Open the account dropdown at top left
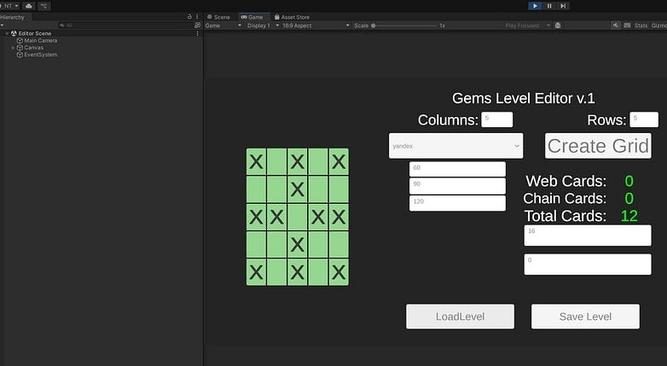 tap(9, 6)
